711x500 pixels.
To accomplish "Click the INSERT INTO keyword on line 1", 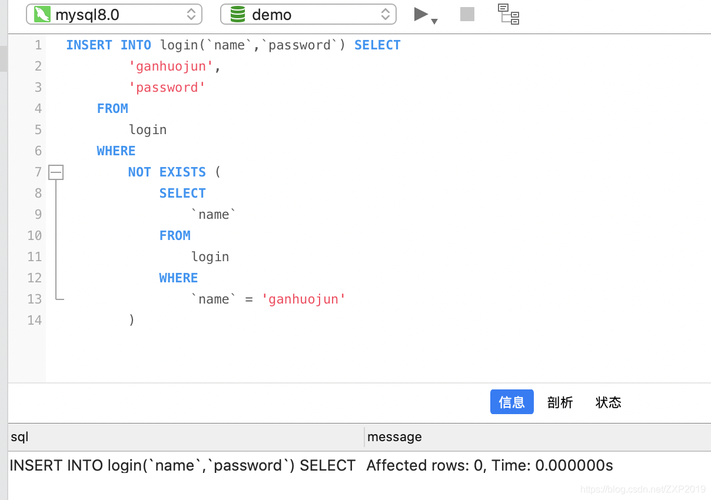I will click(x=109, y=45).
